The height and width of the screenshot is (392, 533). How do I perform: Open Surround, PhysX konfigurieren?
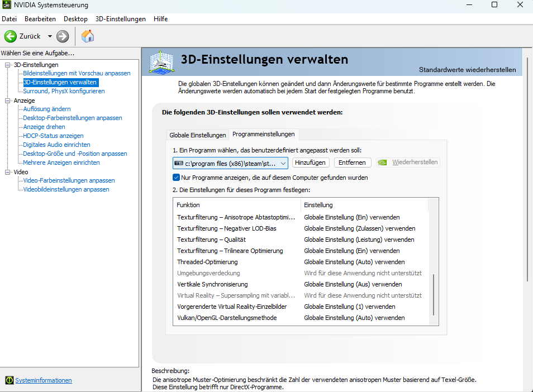point(64,91)
